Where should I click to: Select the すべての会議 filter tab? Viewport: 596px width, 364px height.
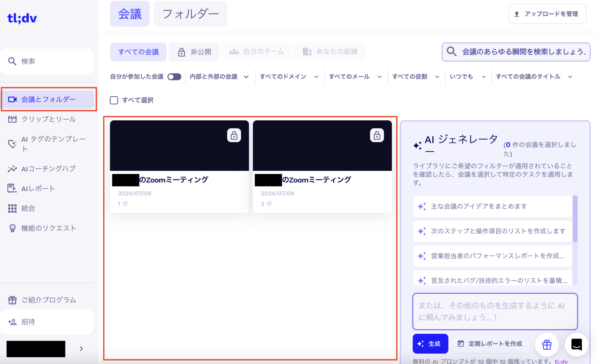(x=138, y=52)
